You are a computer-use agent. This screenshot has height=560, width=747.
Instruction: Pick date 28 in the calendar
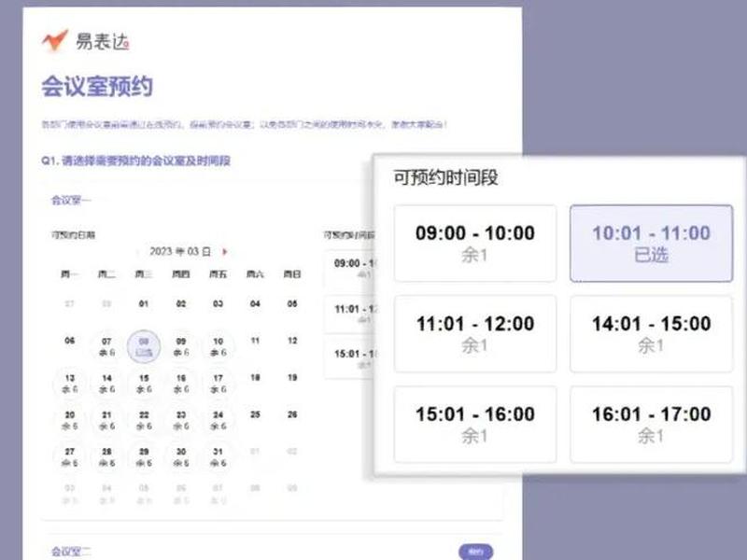pyautogui.click(x=106, y=456)
